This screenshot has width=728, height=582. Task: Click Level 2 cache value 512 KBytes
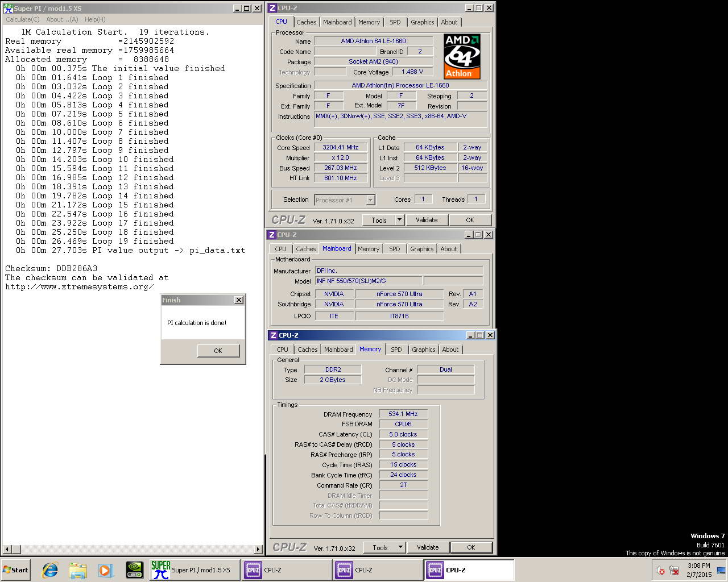click(x=430, y=168)
